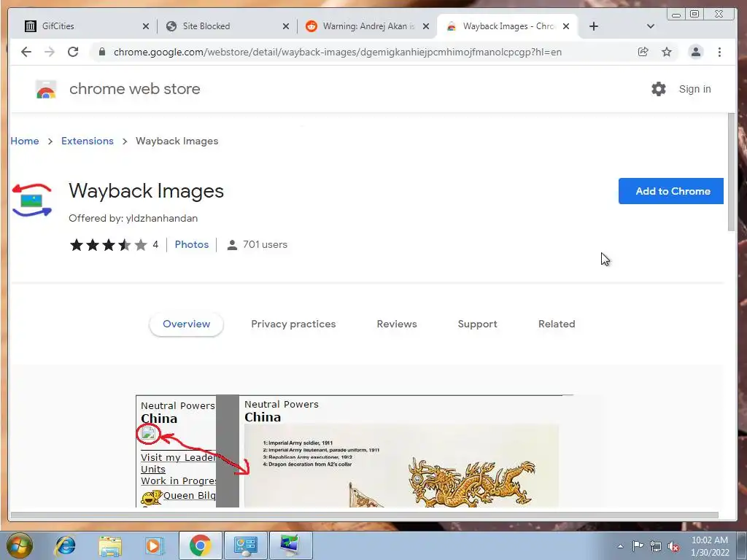
Task: Open the Related tab
Action: point(557,324)
